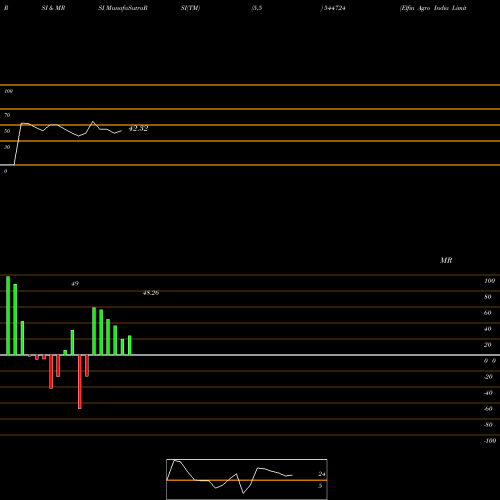Click the '(5,5' parameter text in header
Viewport: 500px width, 500px height.
point(257,8)
